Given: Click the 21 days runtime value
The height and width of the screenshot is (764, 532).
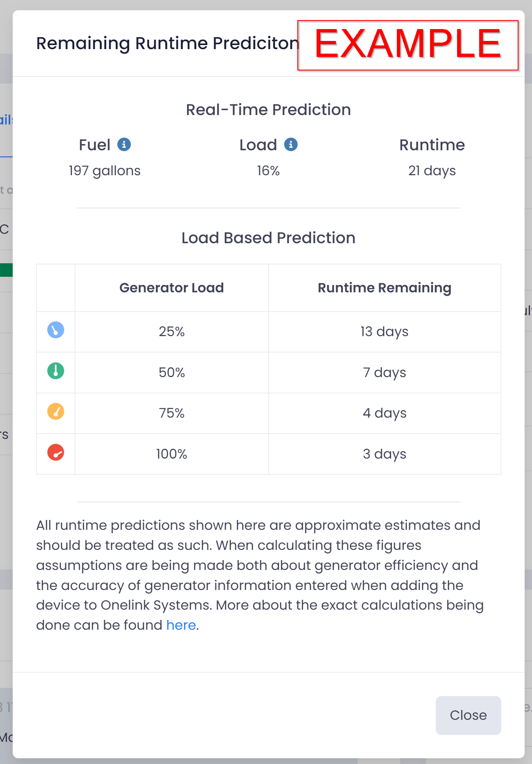Looking at the screenshot, I should [x=432, y=171].
